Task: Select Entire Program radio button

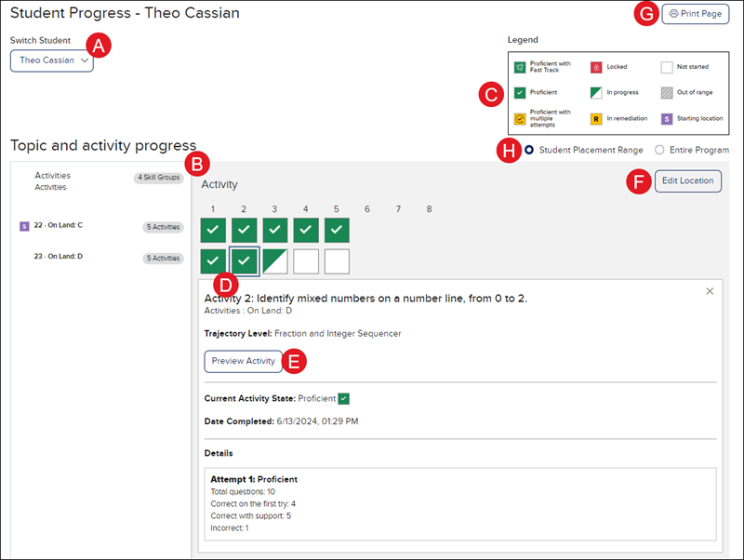Action: (x=660, y=150)
